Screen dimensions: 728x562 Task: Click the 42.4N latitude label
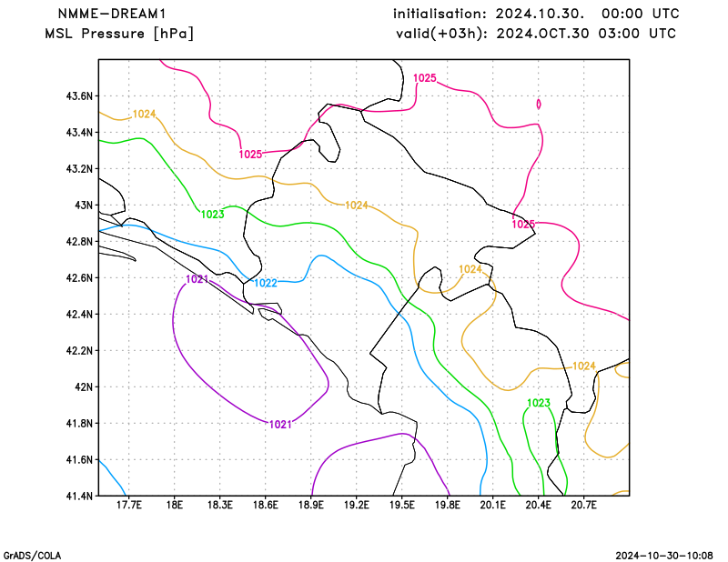(x=79, y=315)
